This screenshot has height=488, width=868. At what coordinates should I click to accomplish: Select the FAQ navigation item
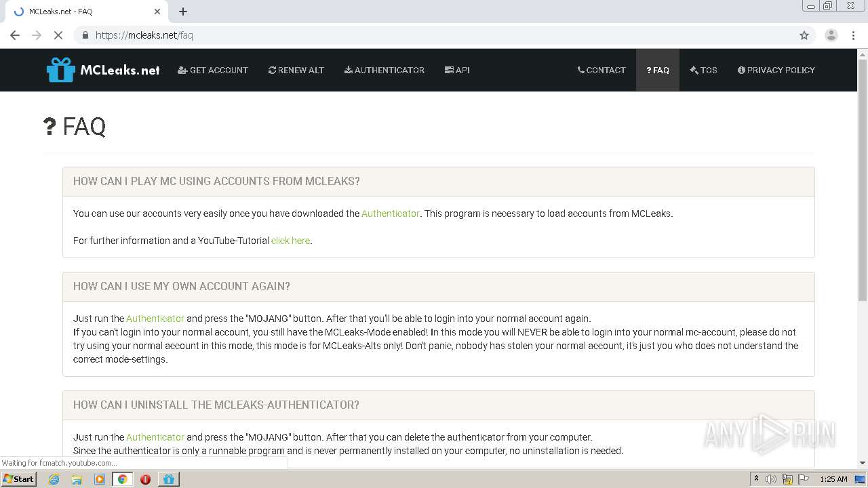[x=658, y=70]
